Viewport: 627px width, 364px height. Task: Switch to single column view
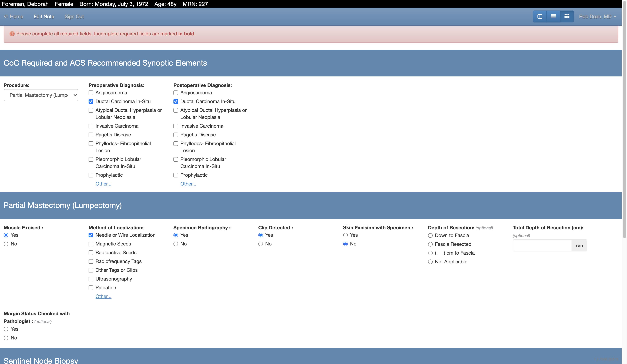[x=553, y=16]
